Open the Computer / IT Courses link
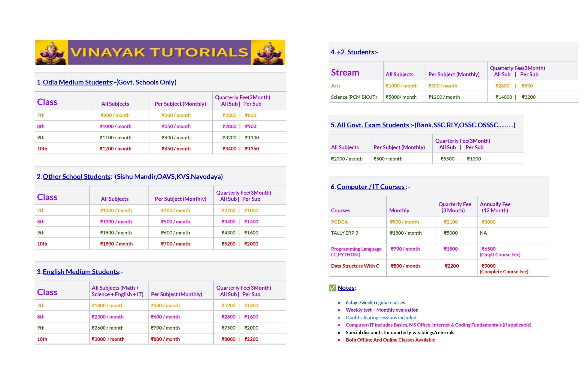The image size is (588, 380). (x=371, y=187)
